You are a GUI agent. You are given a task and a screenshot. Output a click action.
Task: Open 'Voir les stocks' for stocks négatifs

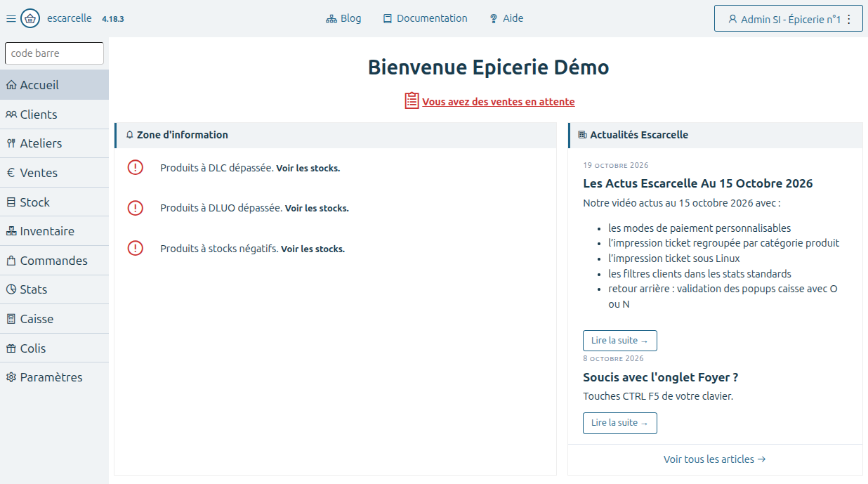click(x=313, y=249)
